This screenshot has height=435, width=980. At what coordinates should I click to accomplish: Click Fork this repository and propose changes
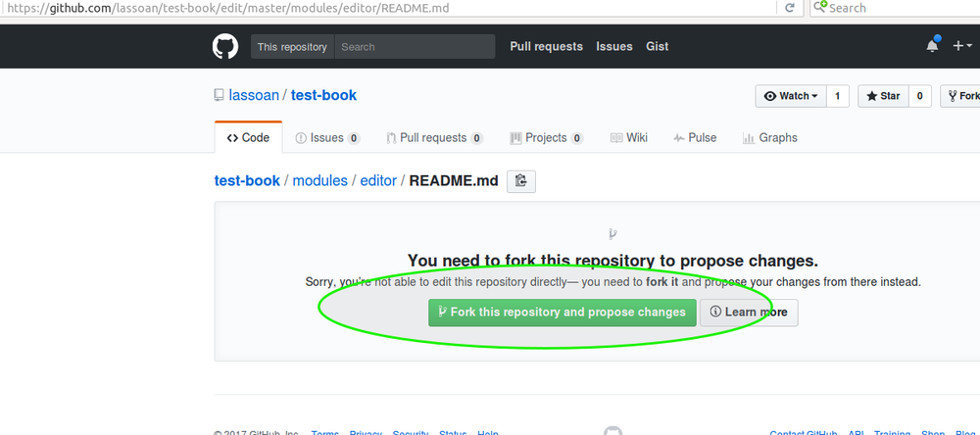[x=563, y=313]
